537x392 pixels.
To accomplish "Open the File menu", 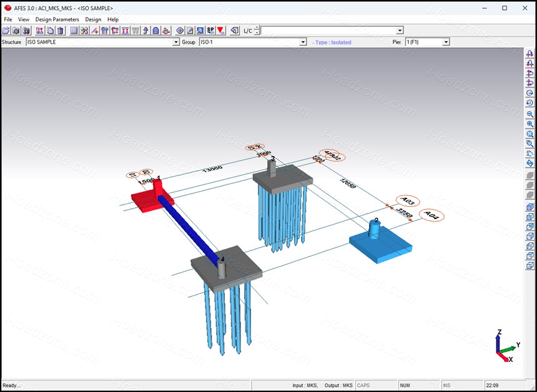I will [x=8, y=19].
